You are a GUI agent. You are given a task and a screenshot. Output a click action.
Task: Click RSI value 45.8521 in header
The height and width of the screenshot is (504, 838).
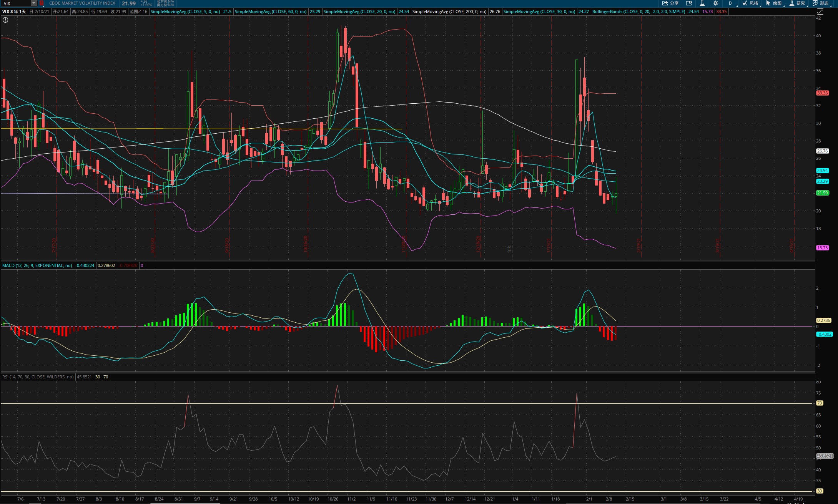click(x=84, y=377)
